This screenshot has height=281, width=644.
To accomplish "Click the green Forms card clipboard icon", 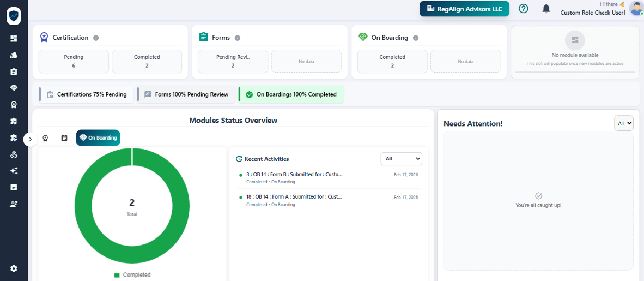I will click(203, 37).
